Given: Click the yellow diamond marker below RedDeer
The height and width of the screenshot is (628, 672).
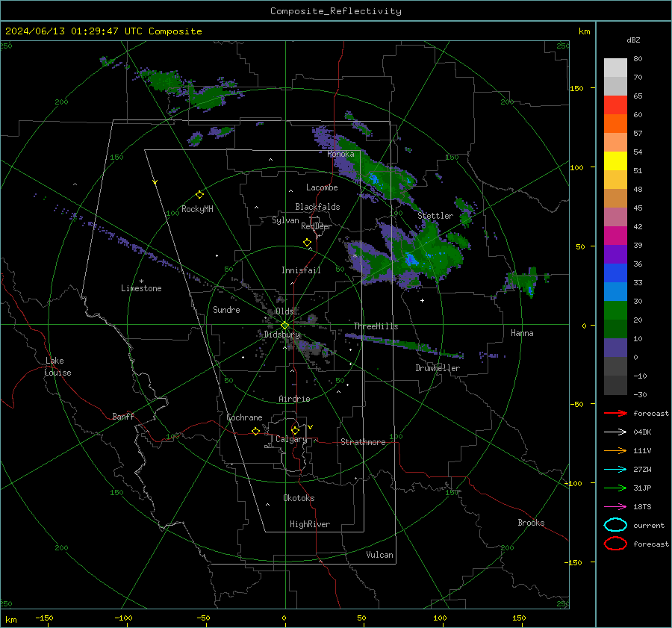Looking at the screenshot, I should [x=307, y=242].
